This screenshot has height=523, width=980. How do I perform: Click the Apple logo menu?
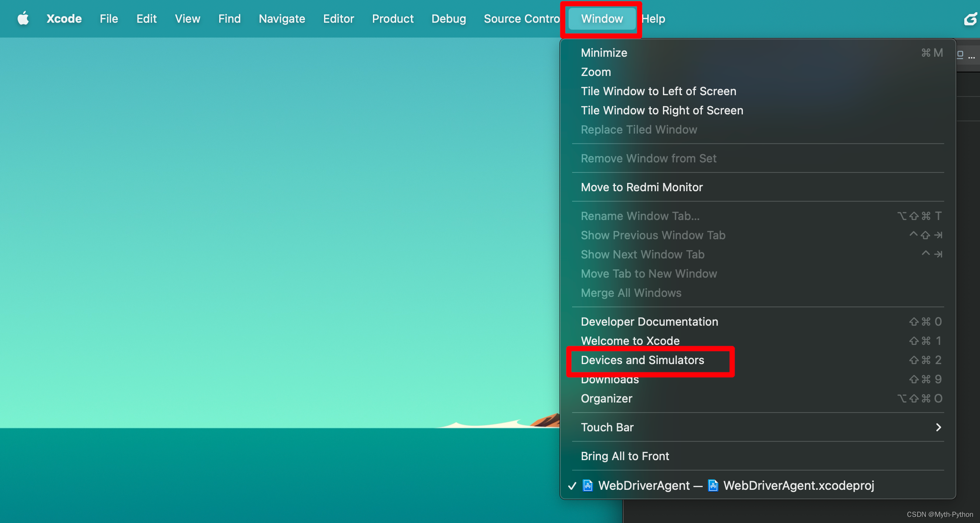[23, 19]
